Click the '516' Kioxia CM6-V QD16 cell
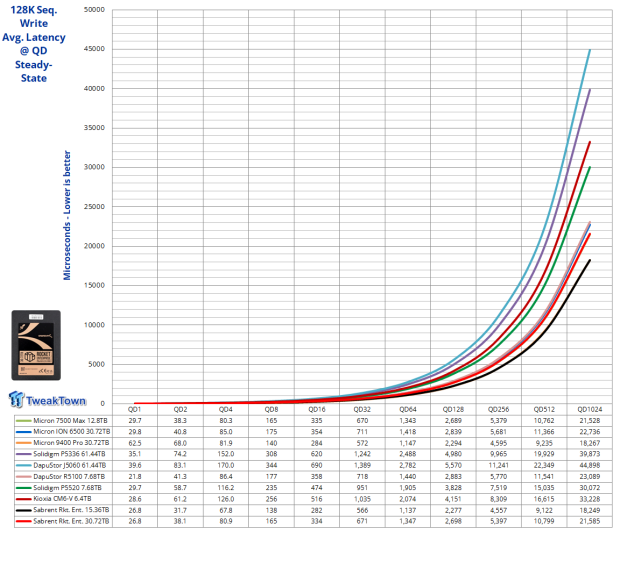 click(x=317, y=499)
